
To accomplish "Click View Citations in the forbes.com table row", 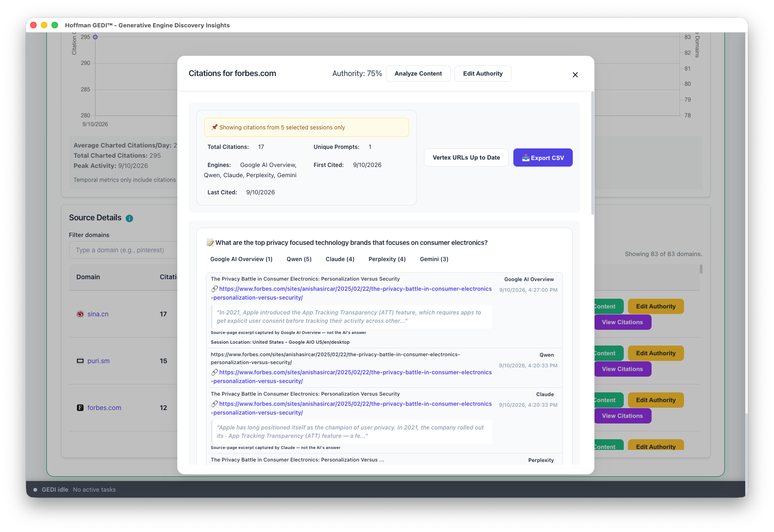I will [622, 416].
